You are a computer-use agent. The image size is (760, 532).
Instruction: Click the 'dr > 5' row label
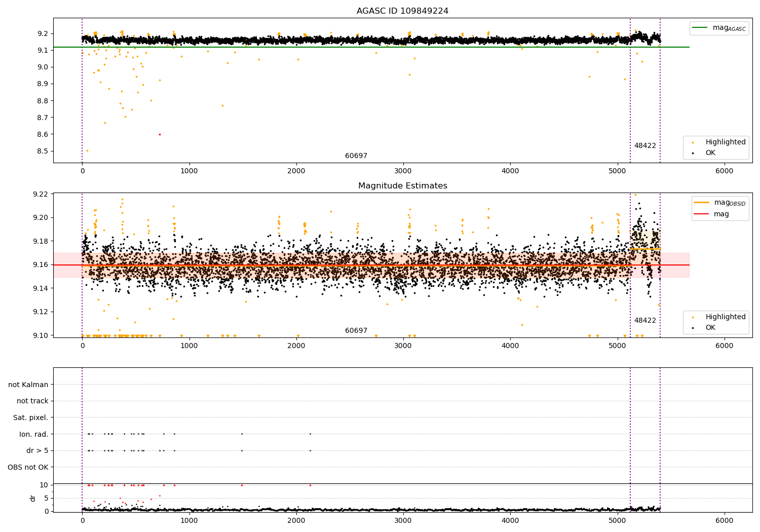pyautogui.click(x=37, y=450)
